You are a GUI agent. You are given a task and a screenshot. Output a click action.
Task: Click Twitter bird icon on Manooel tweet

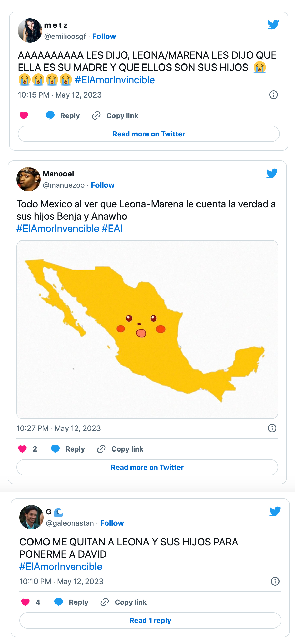272,173
